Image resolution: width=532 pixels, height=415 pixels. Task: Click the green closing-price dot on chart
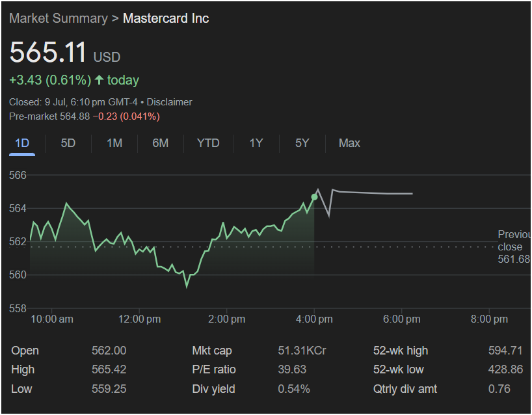314,197
